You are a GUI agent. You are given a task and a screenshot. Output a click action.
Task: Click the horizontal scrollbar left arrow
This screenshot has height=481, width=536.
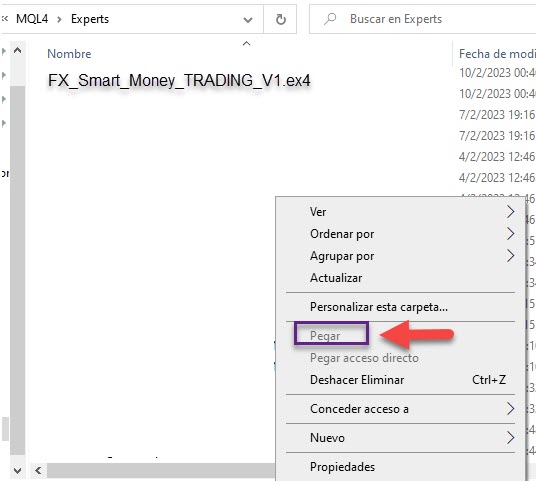tap(38, 471)
